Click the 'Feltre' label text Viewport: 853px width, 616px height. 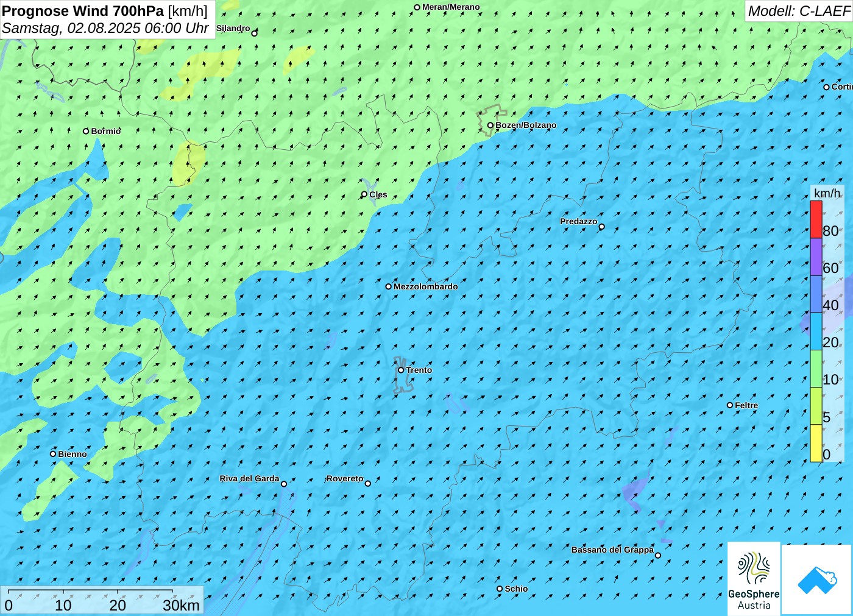pyautogui.click(x=746, y=405)
